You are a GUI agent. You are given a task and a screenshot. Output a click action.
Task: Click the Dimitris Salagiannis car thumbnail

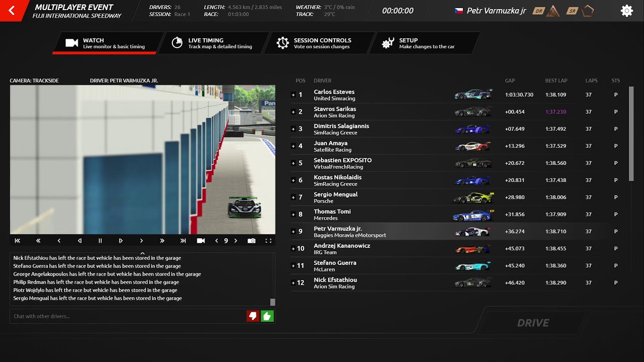pos(472,129)
